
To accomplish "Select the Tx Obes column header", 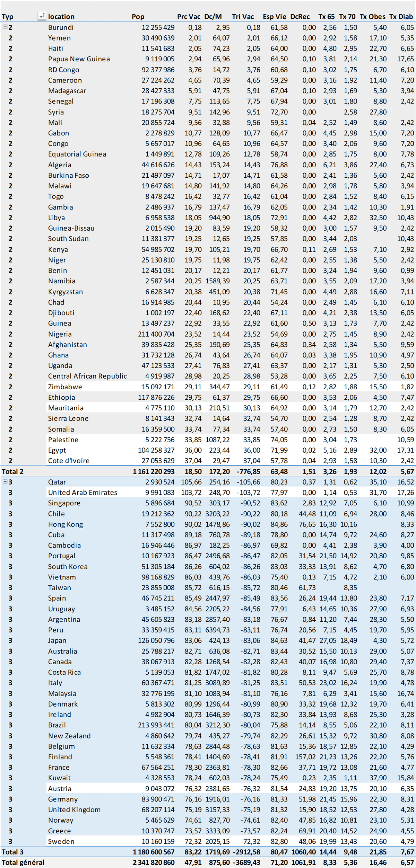I will (x=372, y=17).
